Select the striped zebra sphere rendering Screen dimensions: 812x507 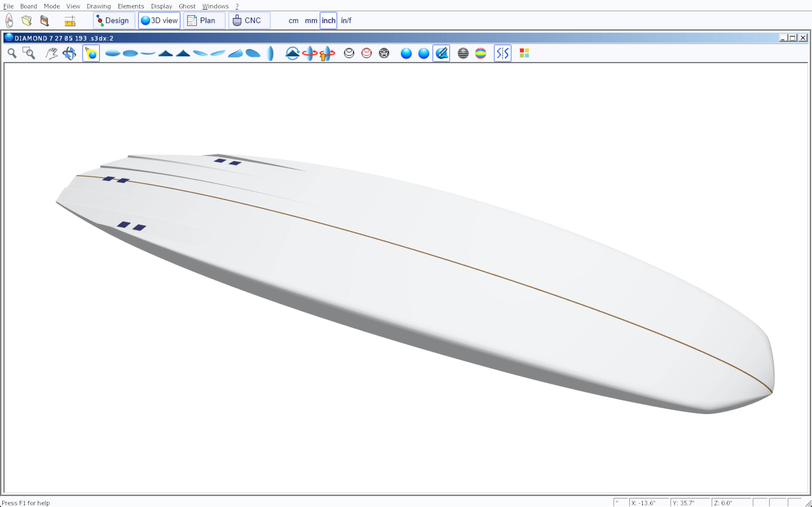[463, 53]
